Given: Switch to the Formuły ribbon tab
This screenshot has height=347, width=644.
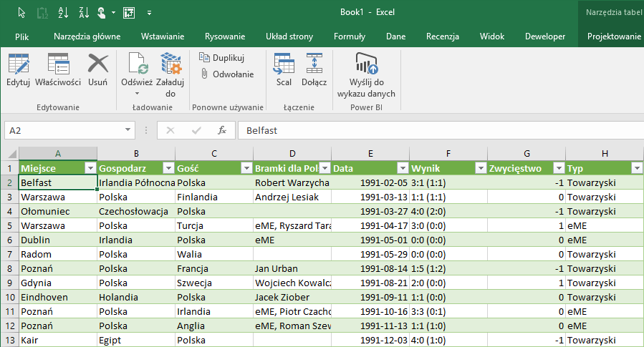Looking at the screenshot, I should coord(350,36).
